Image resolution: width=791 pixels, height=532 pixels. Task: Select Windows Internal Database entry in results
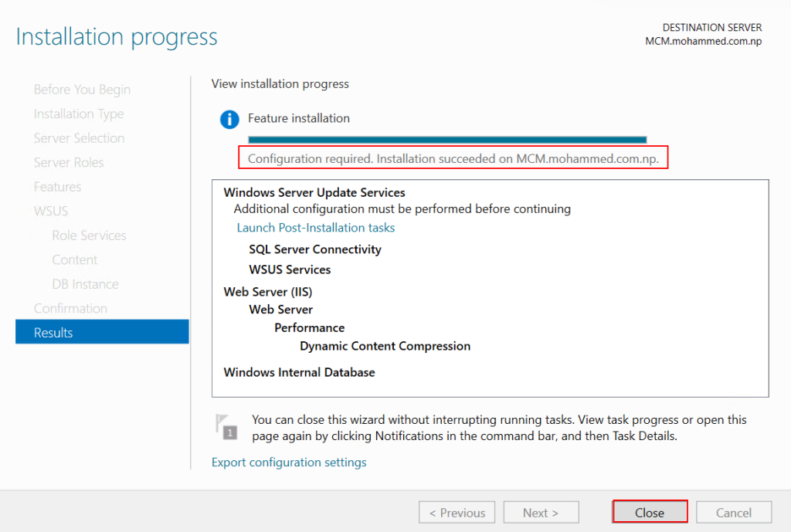coord(299,372)
